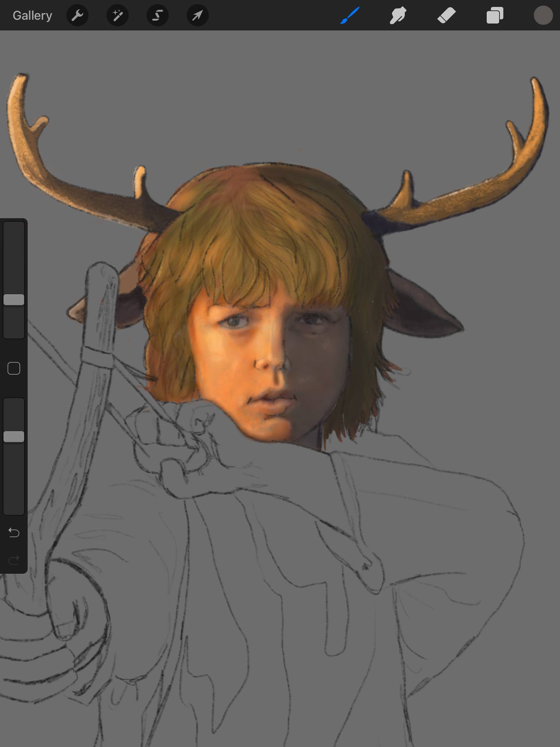560x747 pixels.
Task: Open the Gallery view
Action: [32, 15]
